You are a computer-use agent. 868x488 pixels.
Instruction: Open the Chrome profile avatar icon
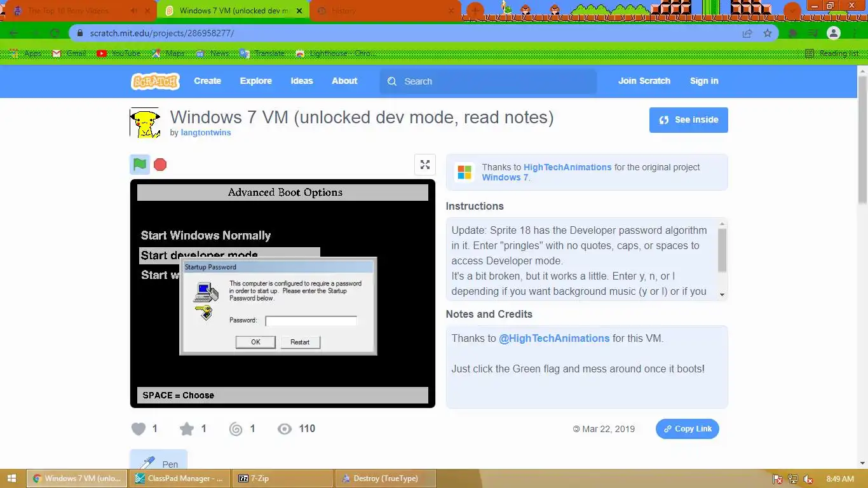[x=834, y=33]
